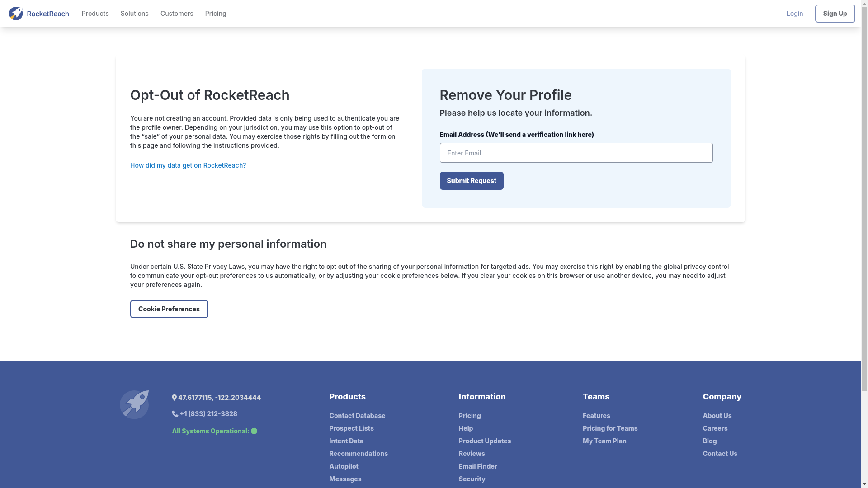This screenshot has width=868, height=488.
Task: Open About Us footer link
Action: (x=717, y=416)
